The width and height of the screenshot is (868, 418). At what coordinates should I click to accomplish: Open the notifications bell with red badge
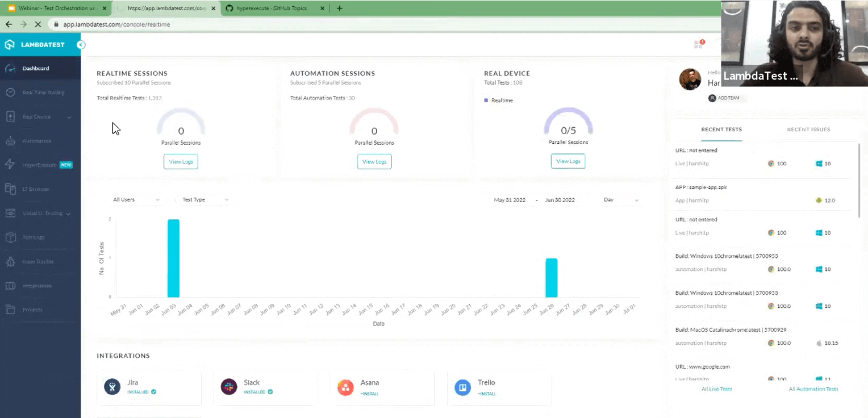[x=698, y=44]
